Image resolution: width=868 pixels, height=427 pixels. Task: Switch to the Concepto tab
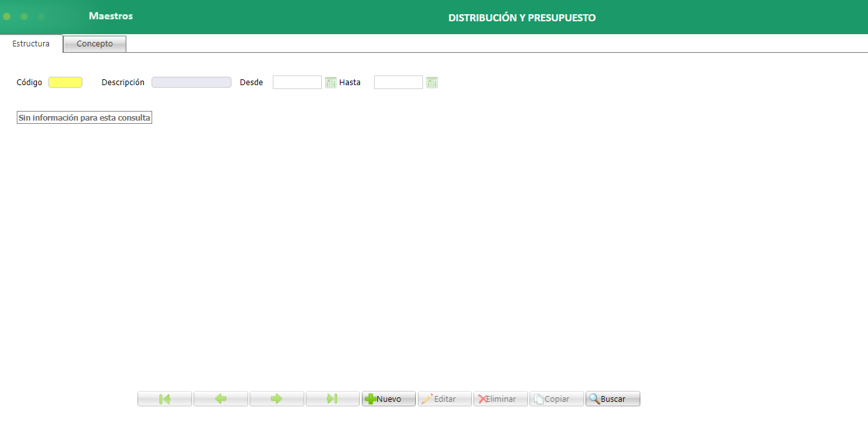[x=94, y=43]
